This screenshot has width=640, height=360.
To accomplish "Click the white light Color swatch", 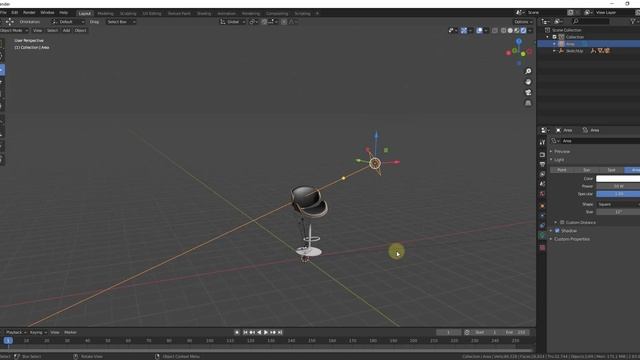I will (x=618, y=178).
